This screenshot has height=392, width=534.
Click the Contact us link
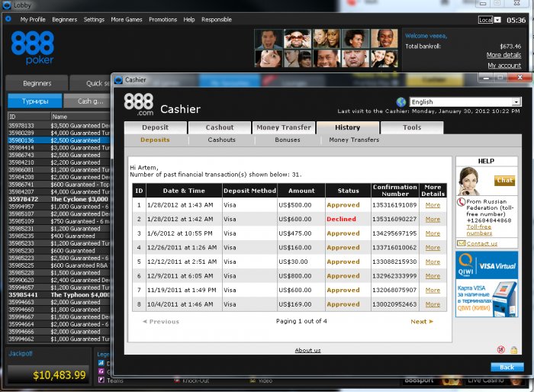pyautogui.click(x=482, y=243)
